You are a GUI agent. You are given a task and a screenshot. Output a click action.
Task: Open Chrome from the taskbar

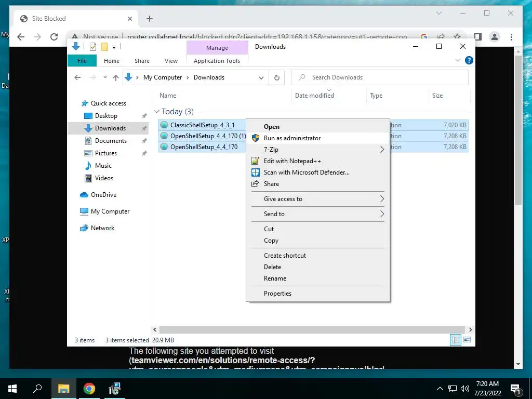[x=89, y=389]
